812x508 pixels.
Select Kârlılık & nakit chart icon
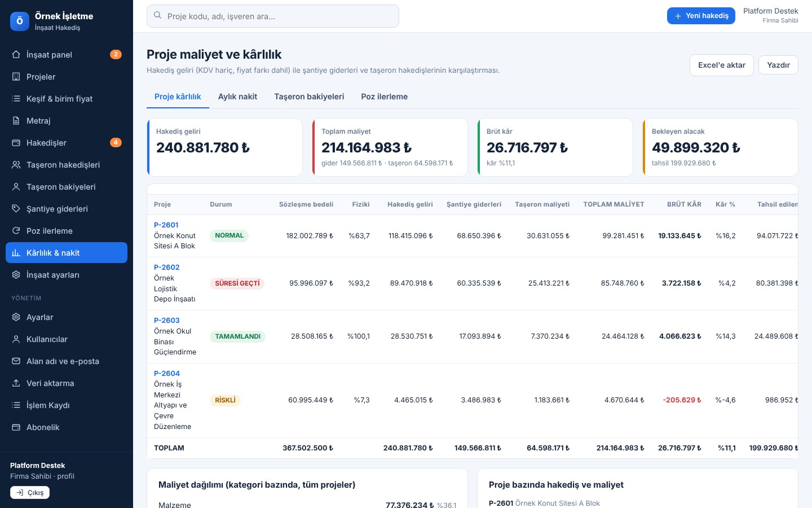tap(16, 253)
